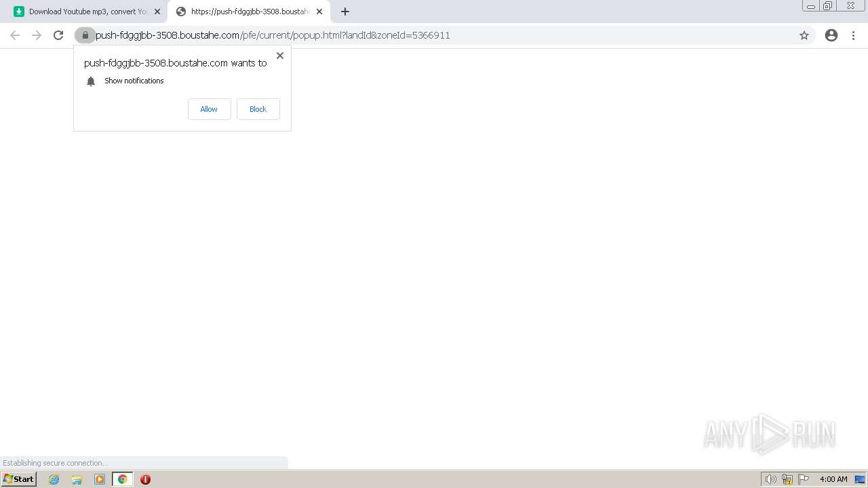The height and width of the screenshot is (488, 868).
Task: Open Windows Media Player in taskbar
Action: point(100,479)
